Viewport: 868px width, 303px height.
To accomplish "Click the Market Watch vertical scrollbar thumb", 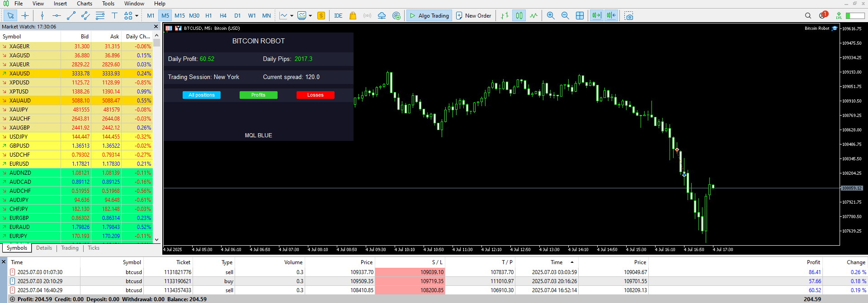I will click(156, 43).
